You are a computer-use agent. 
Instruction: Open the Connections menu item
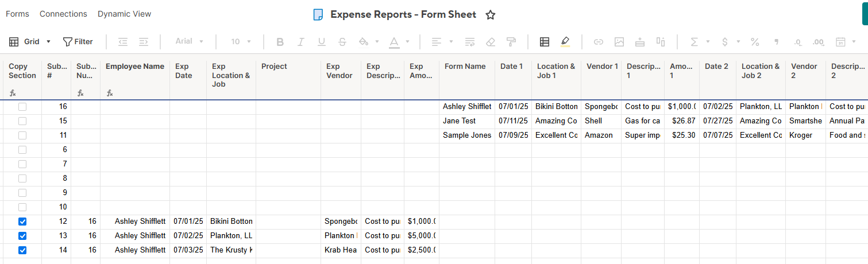[x=63, y=14]
